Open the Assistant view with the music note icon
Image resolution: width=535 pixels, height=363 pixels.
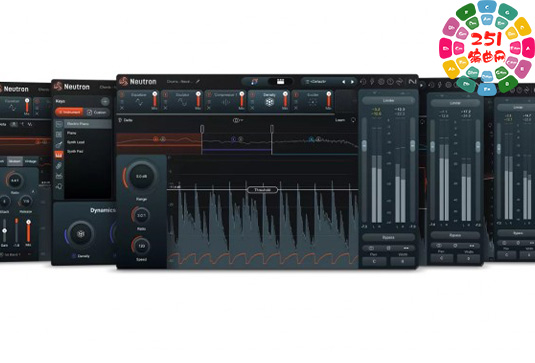[x=254, y=82]
